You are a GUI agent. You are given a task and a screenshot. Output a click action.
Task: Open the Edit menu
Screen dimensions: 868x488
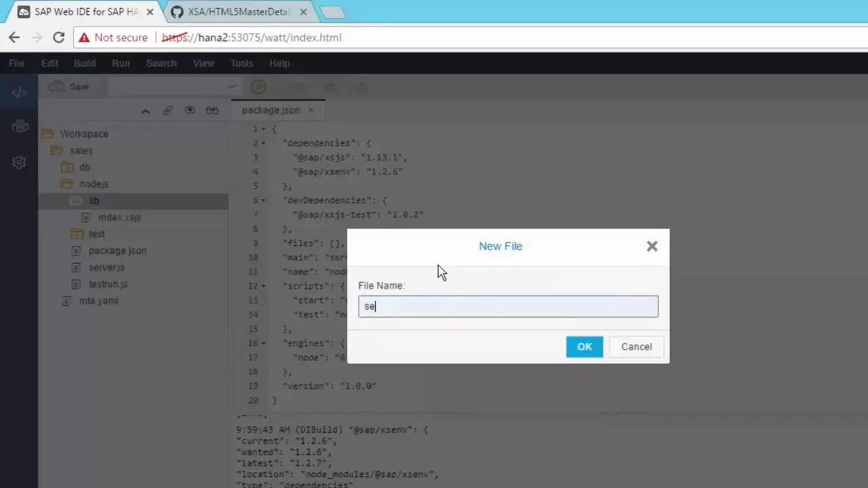pos(50,63)
